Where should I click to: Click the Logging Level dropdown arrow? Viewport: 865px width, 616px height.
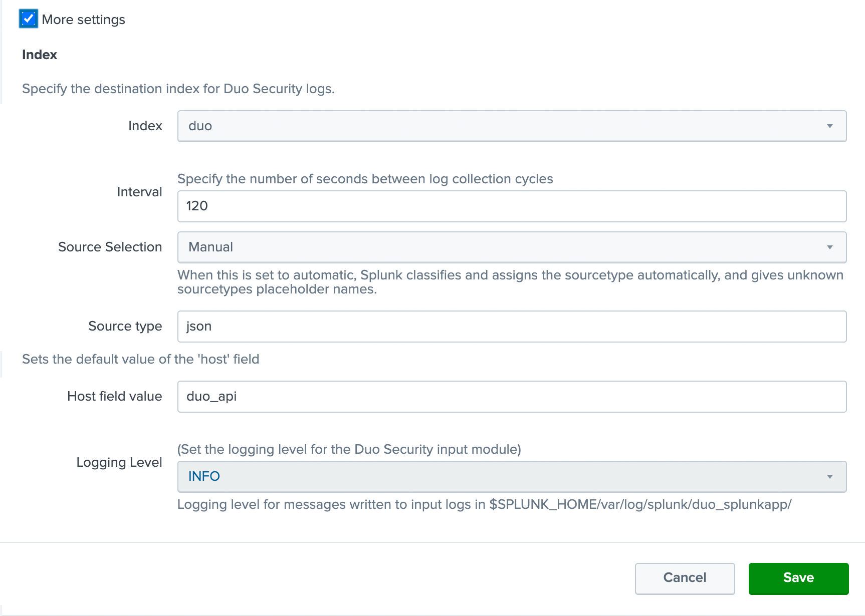[x=830, y=476]
